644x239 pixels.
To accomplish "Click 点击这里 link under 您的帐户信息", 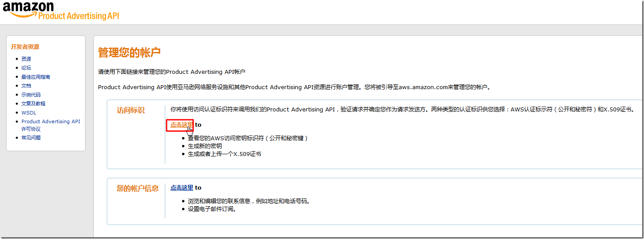I will click(182, 187).
